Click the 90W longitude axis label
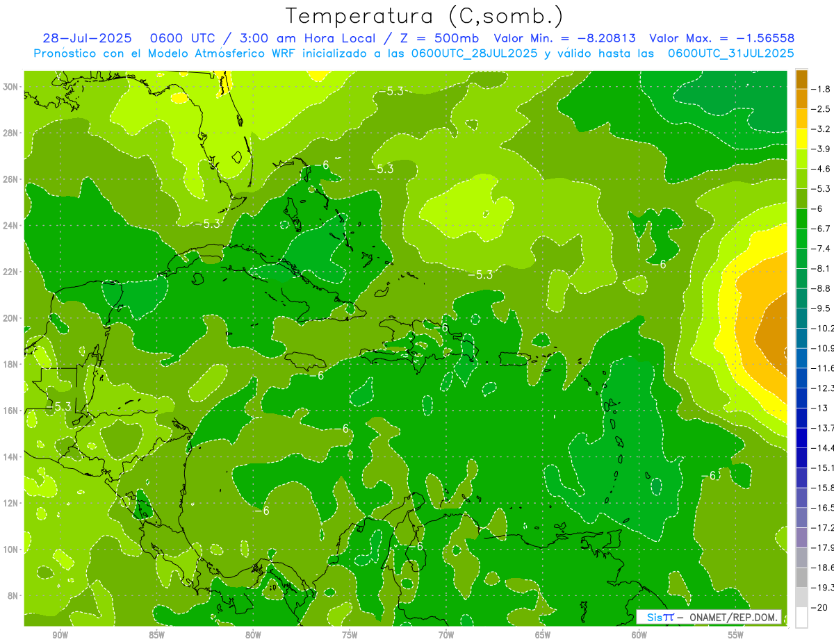The width and height of the screenshot is (834, 644). coord(60,635)
